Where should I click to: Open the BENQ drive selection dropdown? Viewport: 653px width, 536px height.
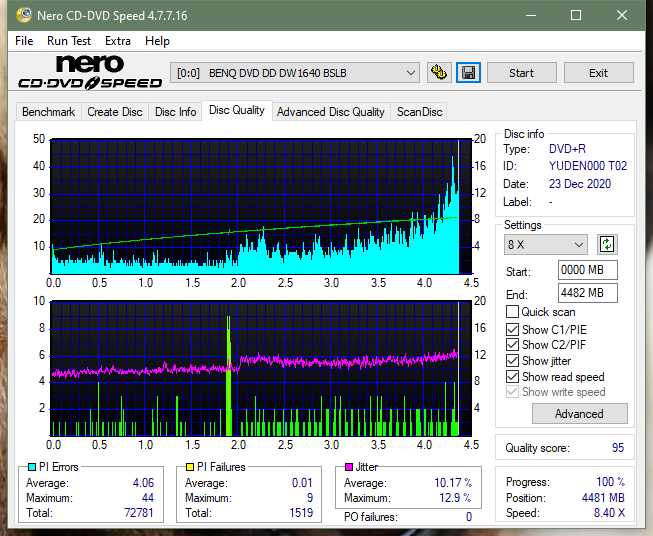294,73
